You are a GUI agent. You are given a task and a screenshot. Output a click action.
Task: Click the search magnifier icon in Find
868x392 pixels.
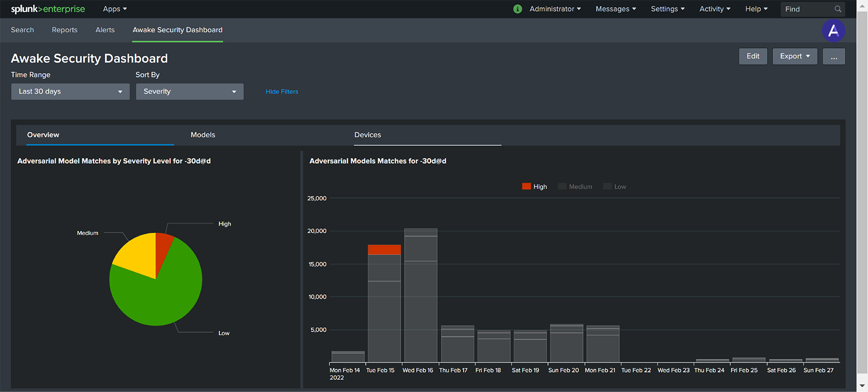click(838, 9)
